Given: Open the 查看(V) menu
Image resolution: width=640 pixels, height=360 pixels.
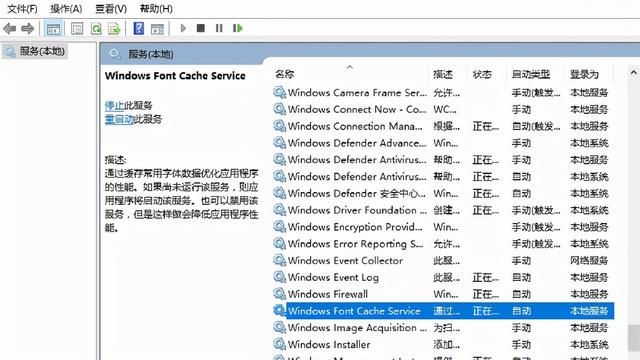Looking at the screenshot, I should [x=111, y=9].
